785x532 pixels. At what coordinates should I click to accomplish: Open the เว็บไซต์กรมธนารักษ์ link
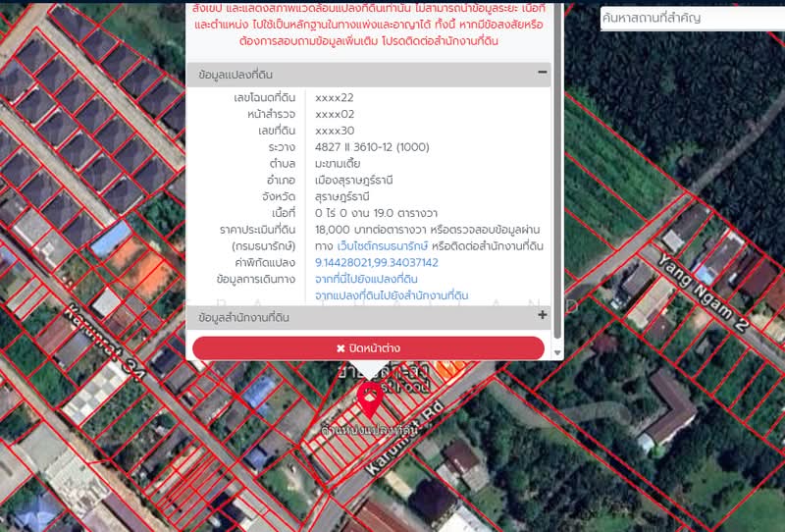click(383, 246)
